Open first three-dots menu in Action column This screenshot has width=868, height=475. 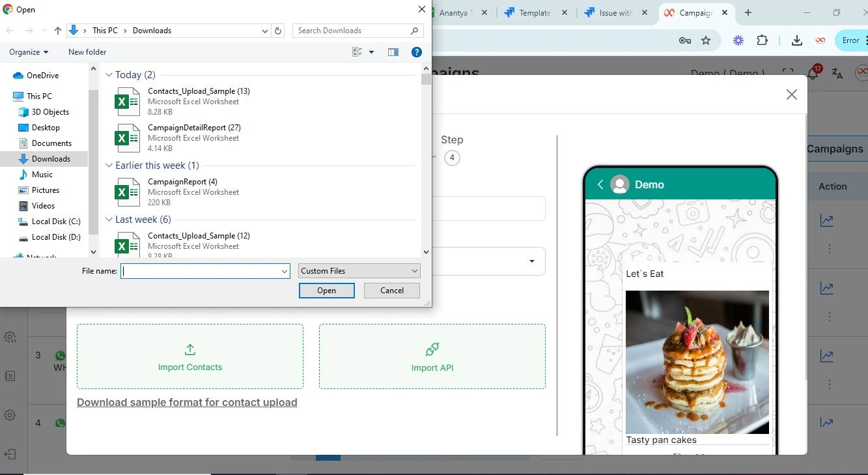830,249
